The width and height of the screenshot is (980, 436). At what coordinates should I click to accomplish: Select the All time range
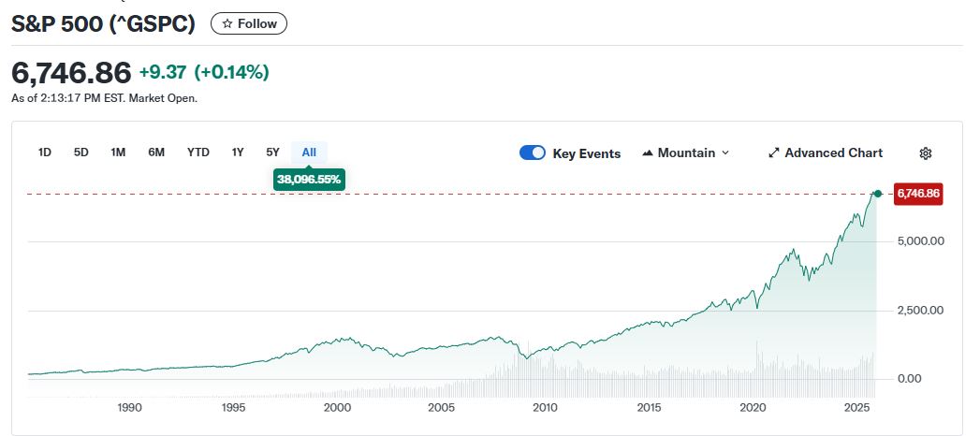[x=309, y=153]
